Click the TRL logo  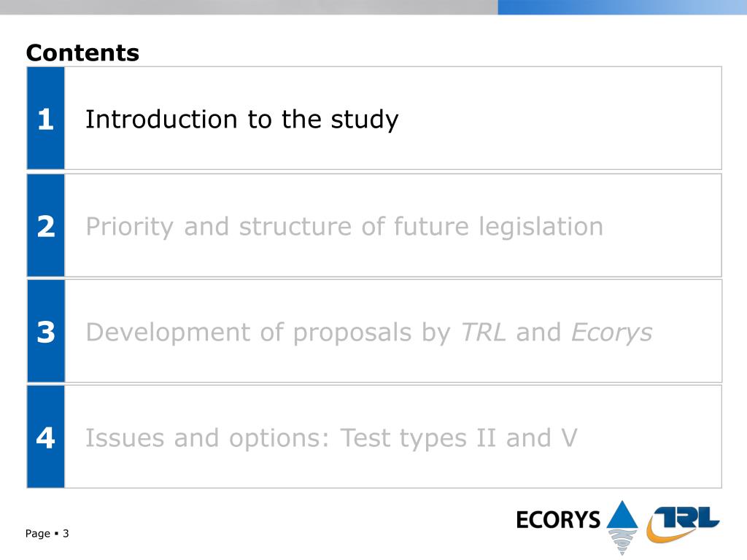(683, 524)
